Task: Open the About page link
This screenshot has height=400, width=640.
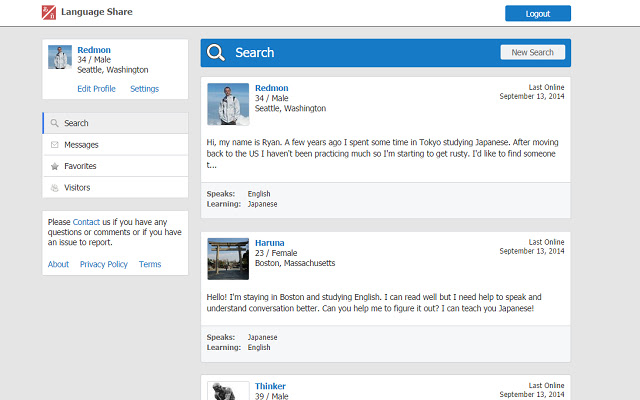Action: (58, 264)
